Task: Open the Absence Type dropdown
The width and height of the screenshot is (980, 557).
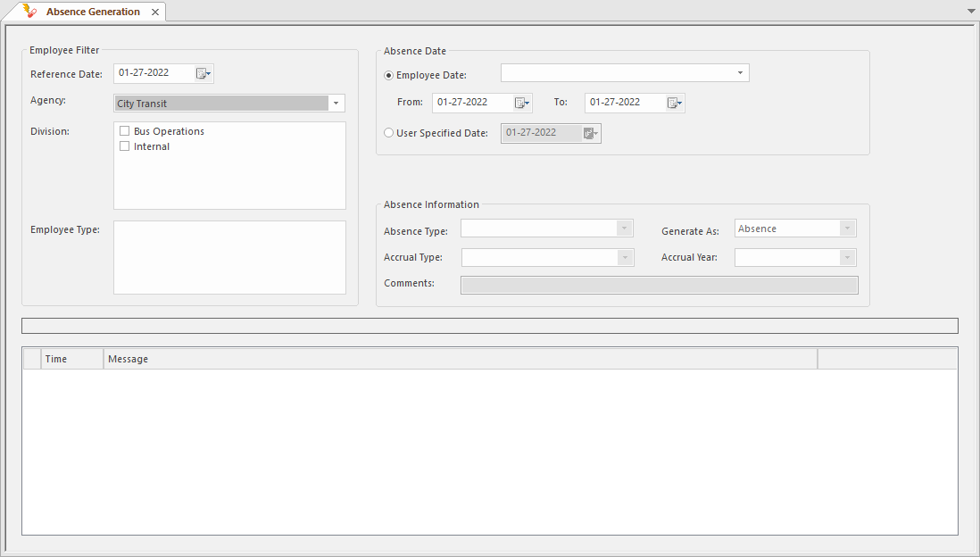Action: (x=624, y=229)
